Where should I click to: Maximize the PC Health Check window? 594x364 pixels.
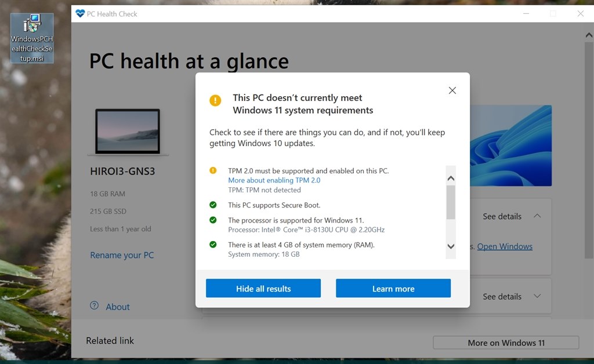(x=553, y=14)
